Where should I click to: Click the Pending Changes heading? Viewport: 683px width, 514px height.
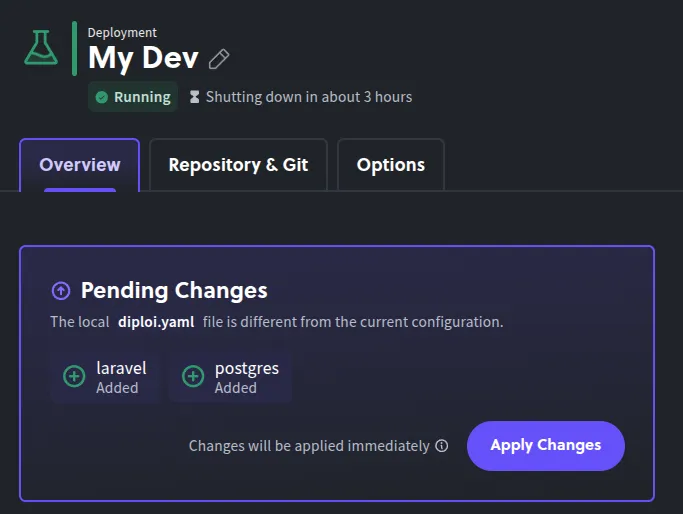point(174,291)
